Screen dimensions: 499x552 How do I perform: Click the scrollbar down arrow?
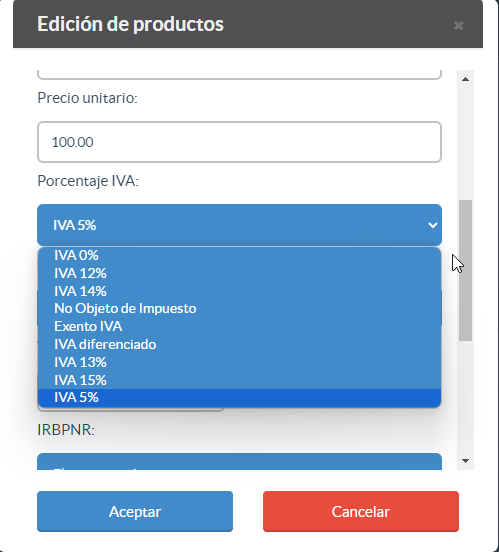pyautogui.click(x=465, y=461)
